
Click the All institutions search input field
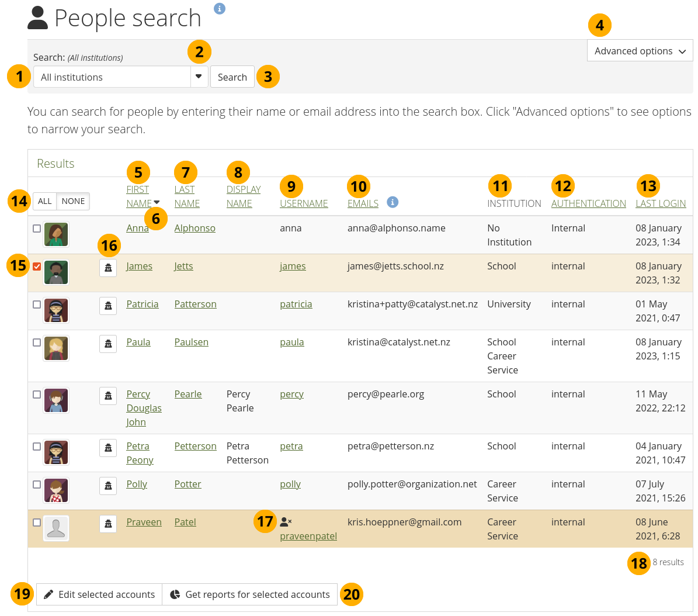click(112, 77)
